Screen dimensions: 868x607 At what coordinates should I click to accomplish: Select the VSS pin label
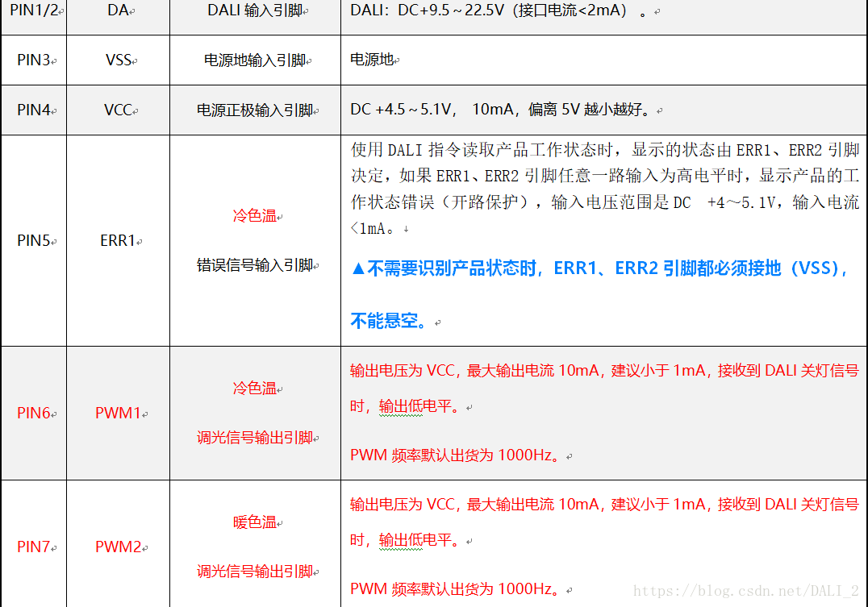[117, 60]
